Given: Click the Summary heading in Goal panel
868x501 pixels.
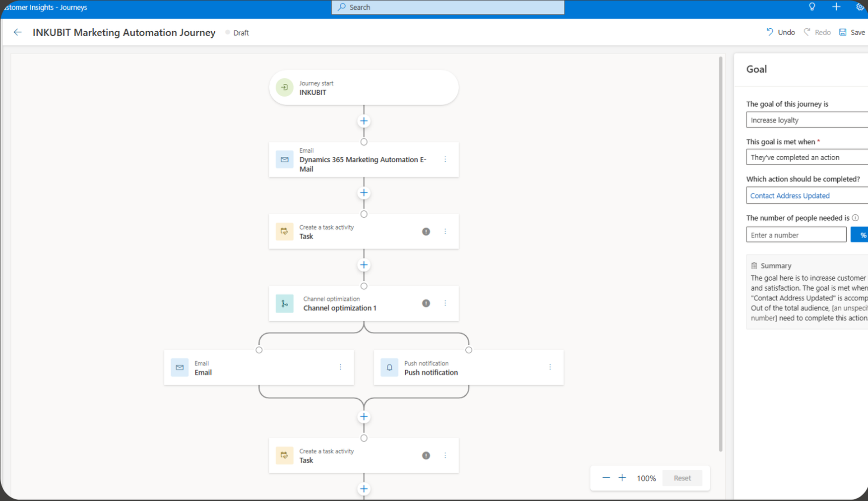Looking at the screenshot, I should click(x=776, y=266).
